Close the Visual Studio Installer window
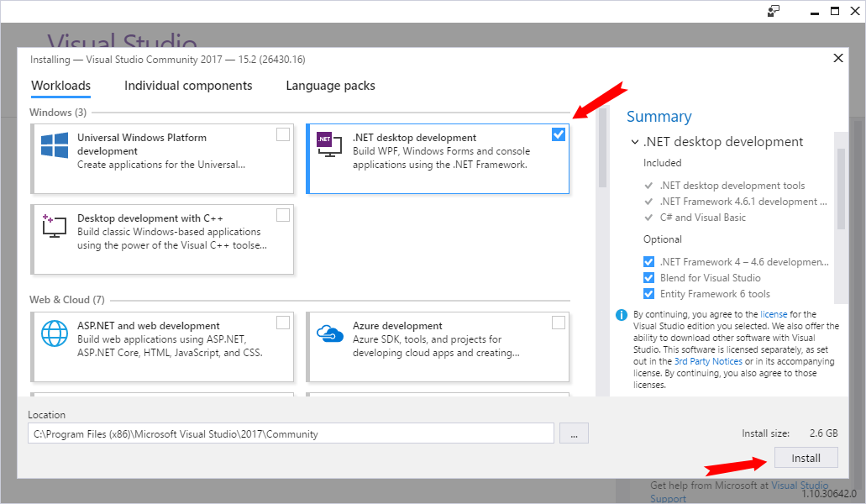 pyautogui.click(x=855, y=11)
